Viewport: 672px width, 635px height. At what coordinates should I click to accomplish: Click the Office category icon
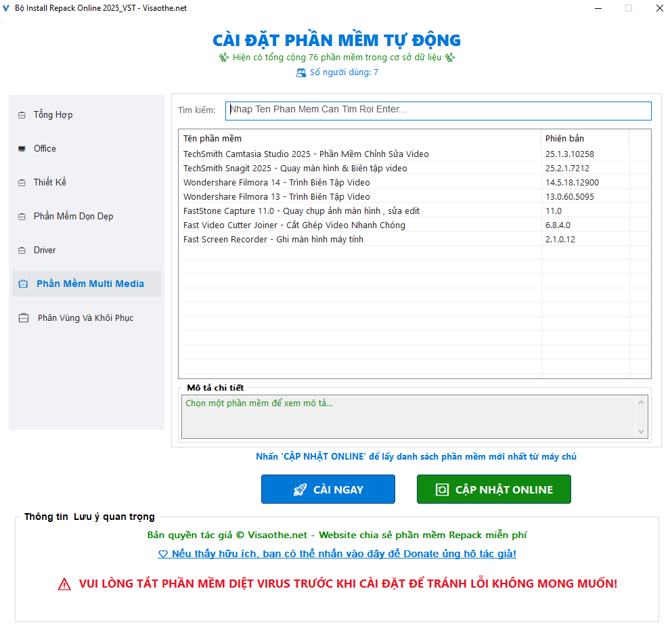pyautogui.click(x=22, y=149)
